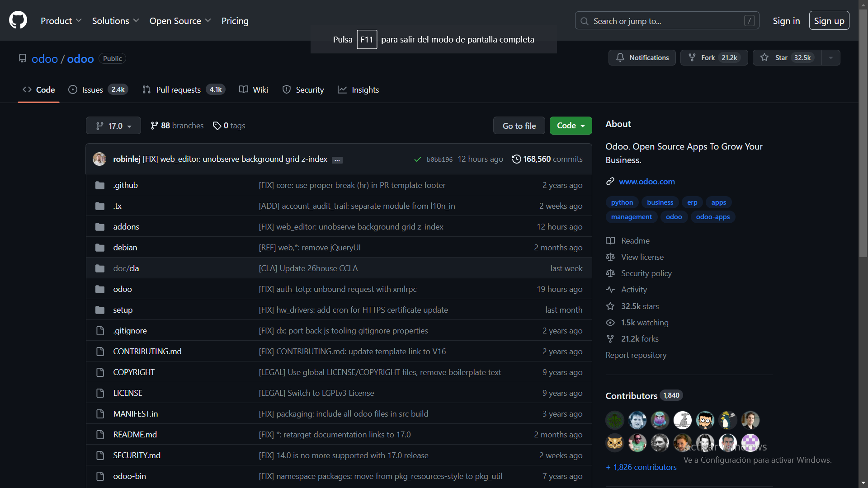Expand the Solutions menu
The width and height of the screenshot is (868, 488).
tap(115, 21)
